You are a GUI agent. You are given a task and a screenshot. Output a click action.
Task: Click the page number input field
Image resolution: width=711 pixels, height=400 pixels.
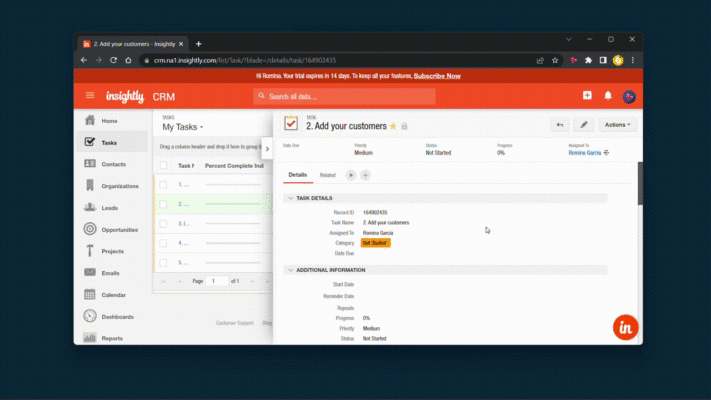(x=217, y=281)
